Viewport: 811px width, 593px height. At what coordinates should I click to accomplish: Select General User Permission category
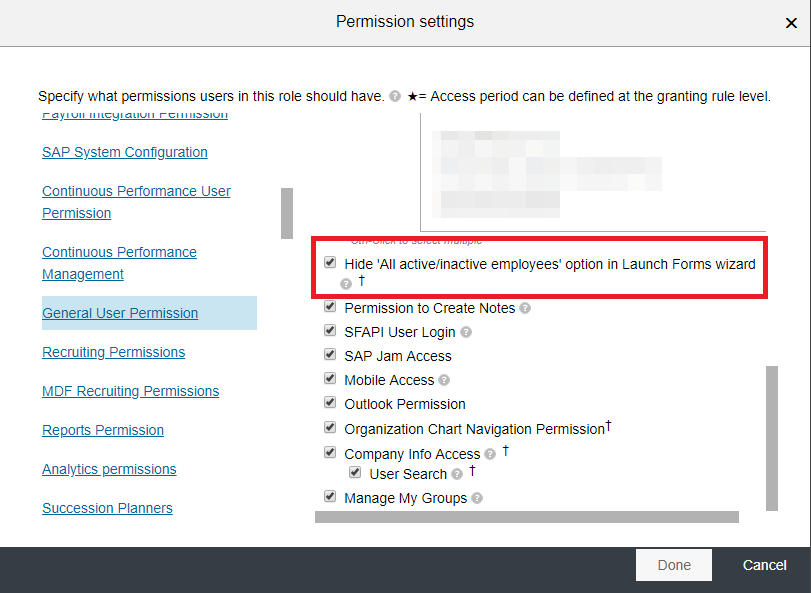pos(120,313)
